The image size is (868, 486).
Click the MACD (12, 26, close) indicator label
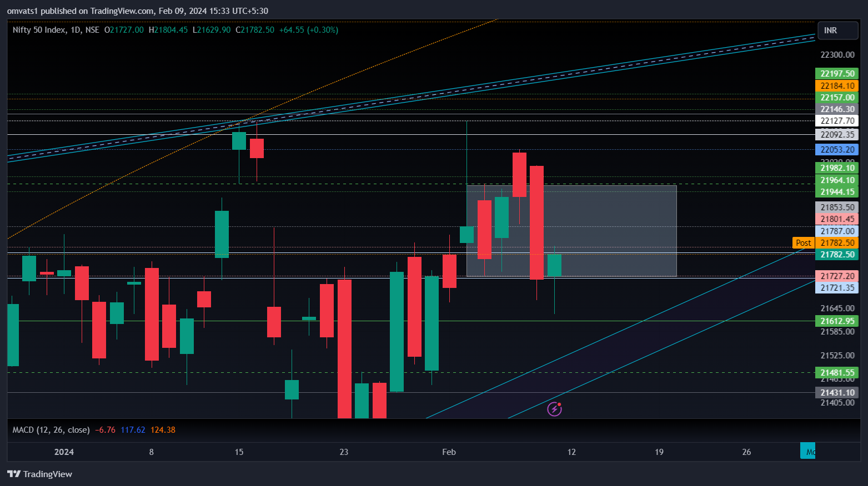pos(51,430)
